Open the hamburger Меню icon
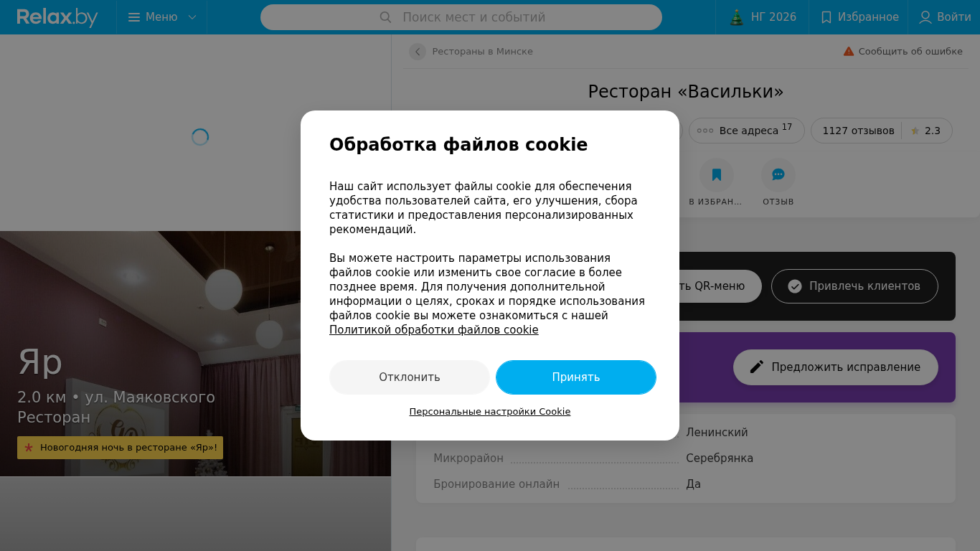This screenshot has height=551, width=980. point(134,17)
